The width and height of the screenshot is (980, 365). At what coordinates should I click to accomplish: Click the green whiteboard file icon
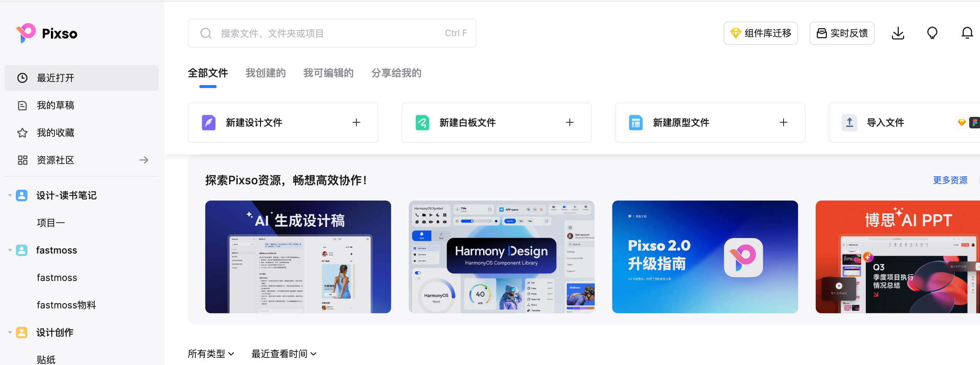pyautogui.click(x=422, y=123)
